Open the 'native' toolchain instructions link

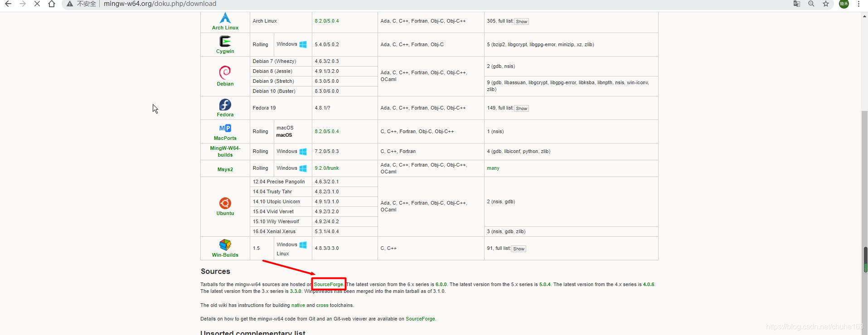(298, 305)
